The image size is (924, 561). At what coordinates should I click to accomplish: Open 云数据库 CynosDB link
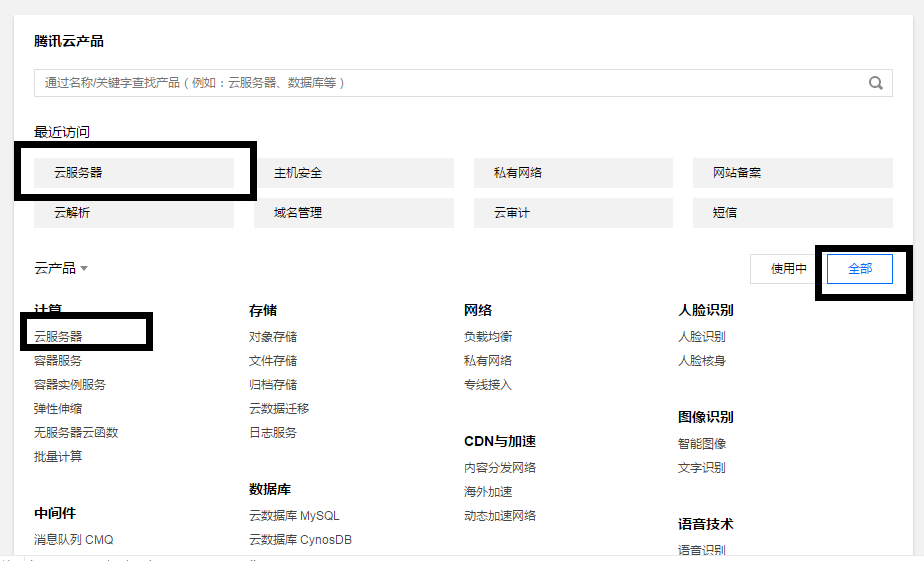[300, 540]
